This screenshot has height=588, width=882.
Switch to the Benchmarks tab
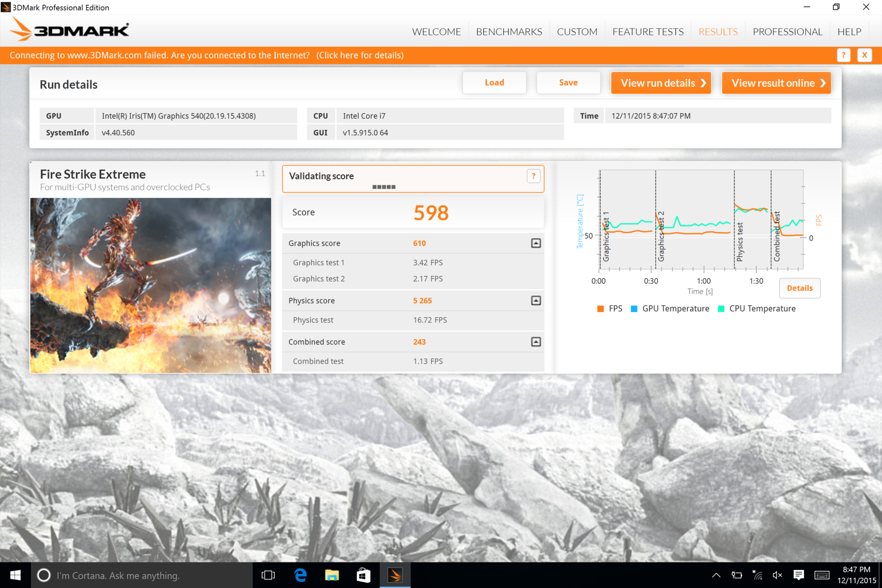(x=509, y=32)
